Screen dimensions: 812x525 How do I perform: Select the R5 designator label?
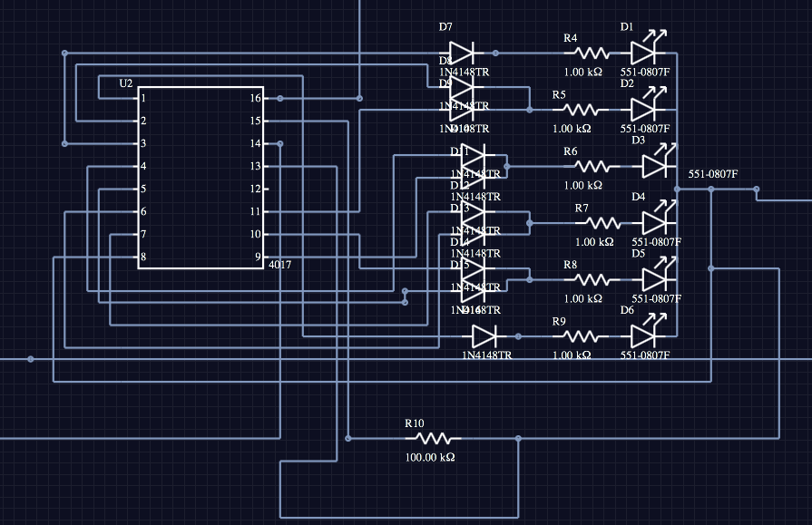tap(559, 94)
